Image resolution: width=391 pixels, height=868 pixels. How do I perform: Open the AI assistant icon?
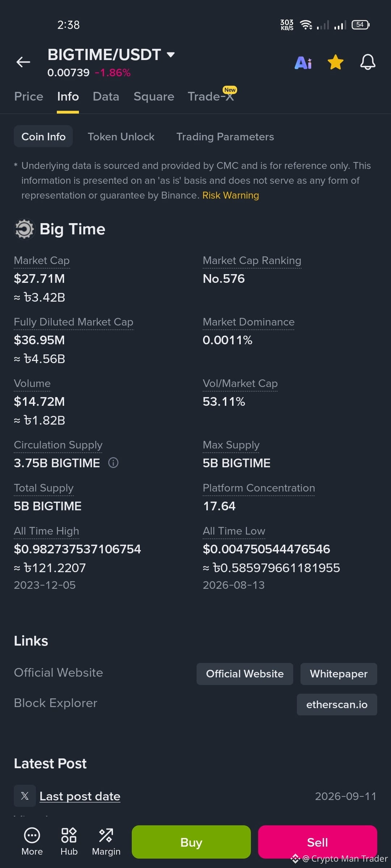pyautogui.click(x=303, y=63)
